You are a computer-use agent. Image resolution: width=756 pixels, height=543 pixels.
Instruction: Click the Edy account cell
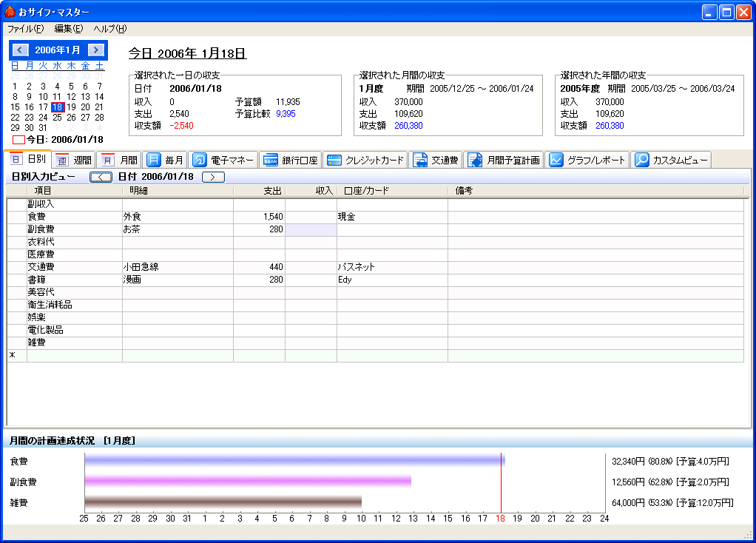pos(393,280)
